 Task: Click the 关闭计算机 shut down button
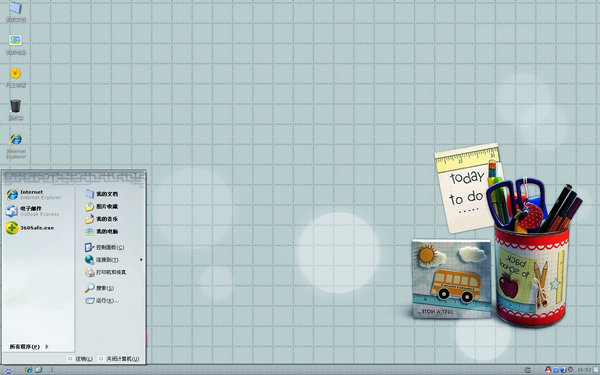(x=119, y=359)
